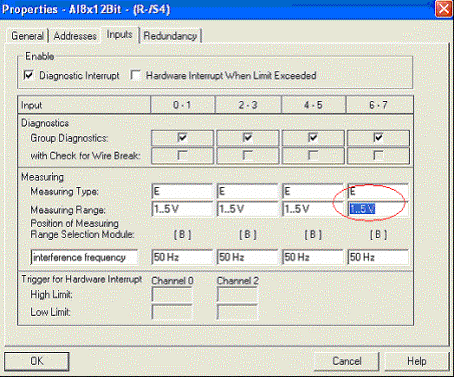The height and width of the screenshot is (377, 454).
Task: Toggle Group Diagnostics for inputs 2-3
Action: (x=248, y=137)
